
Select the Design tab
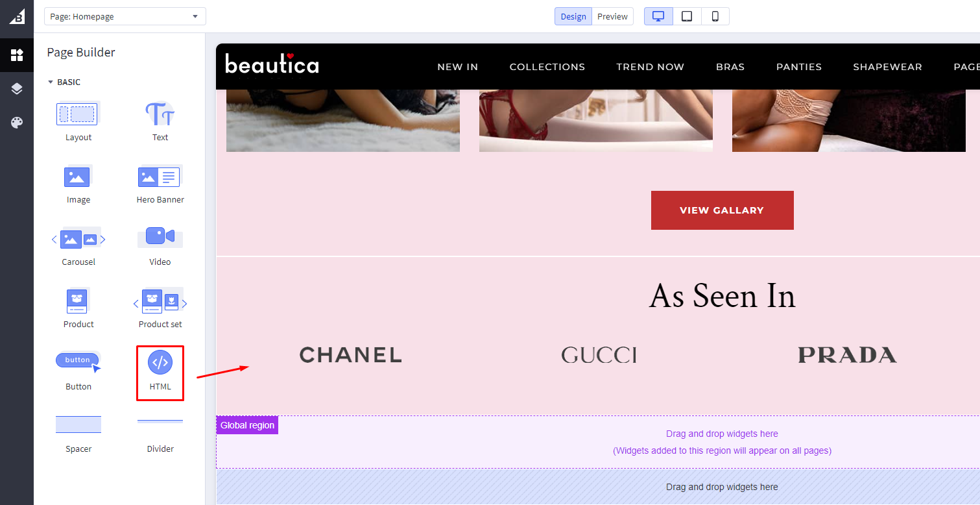tap(573, 16)
